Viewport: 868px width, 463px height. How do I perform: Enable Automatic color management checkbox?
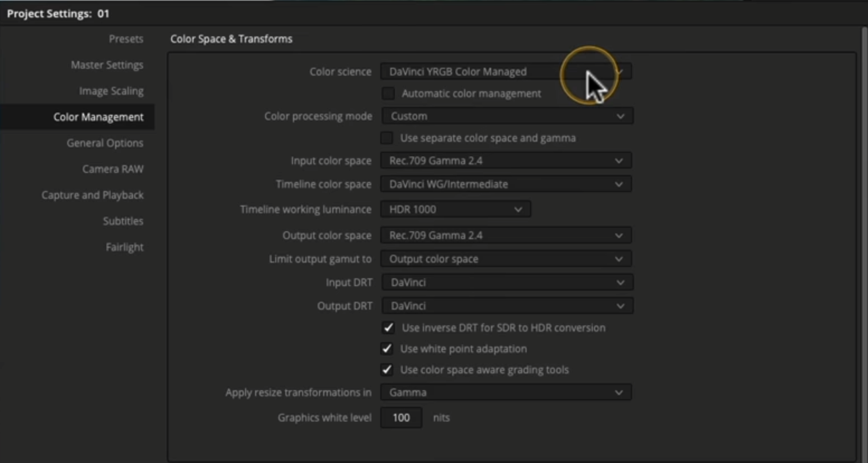388,93
